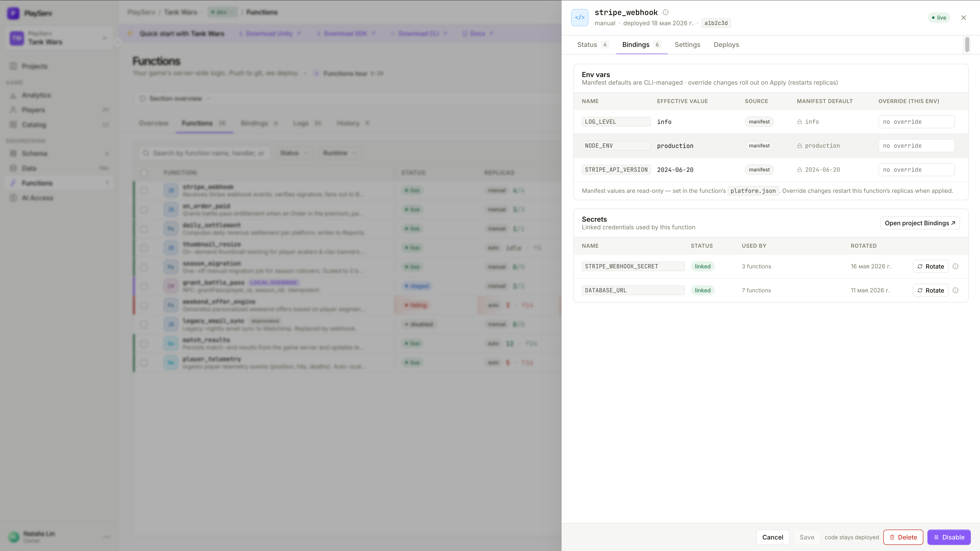Viewport: 980px width, 551px height.
Task: Edit the LOG_LEVEL override field
Action: pos(916,122)
